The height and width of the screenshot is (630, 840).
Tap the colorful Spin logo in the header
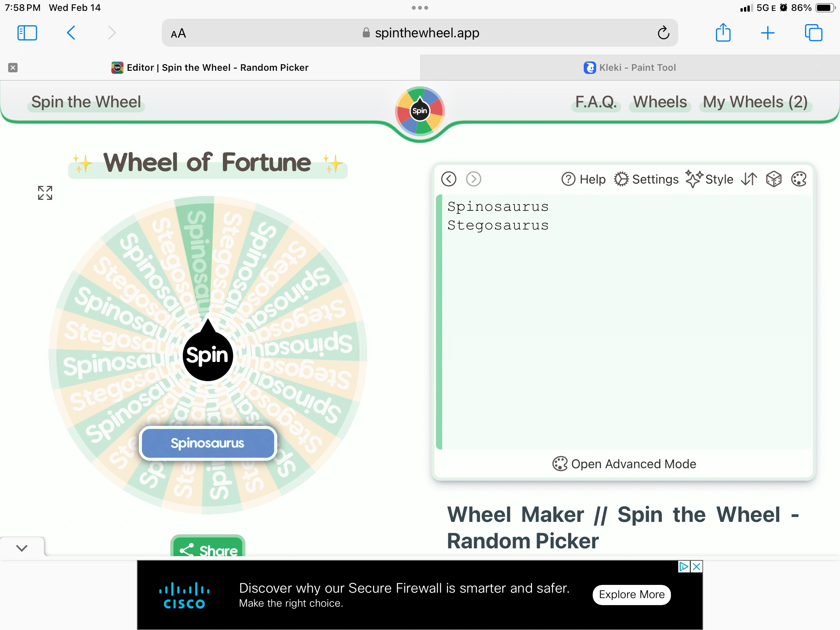420,111
